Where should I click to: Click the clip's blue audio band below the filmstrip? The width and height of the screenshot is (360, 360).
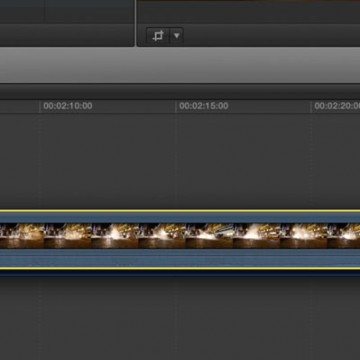pos(180,258)
